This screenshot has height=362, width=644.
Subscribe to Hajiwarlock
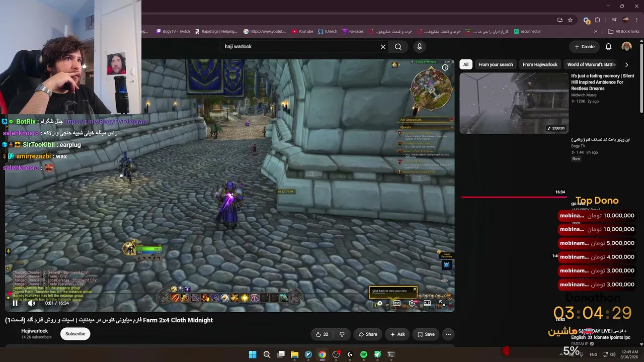click(75, 334)
